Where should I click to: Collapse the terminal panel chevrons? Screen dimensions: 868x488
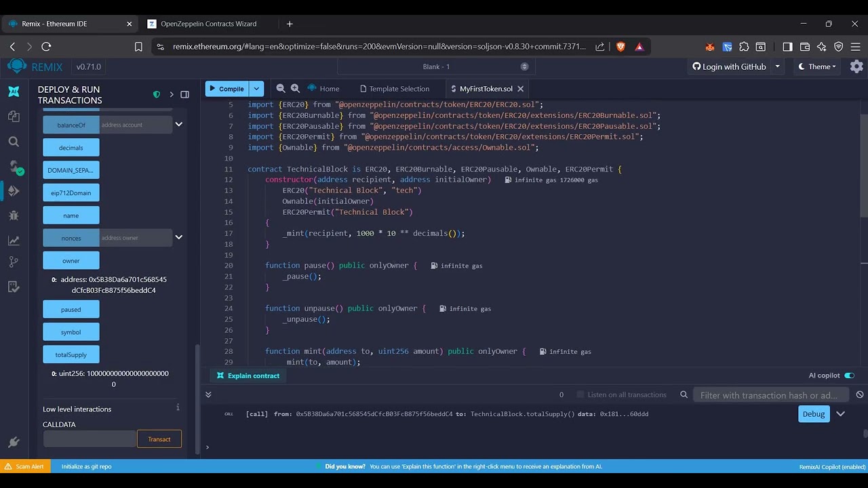pyautogui.click(x=208, y=394)
